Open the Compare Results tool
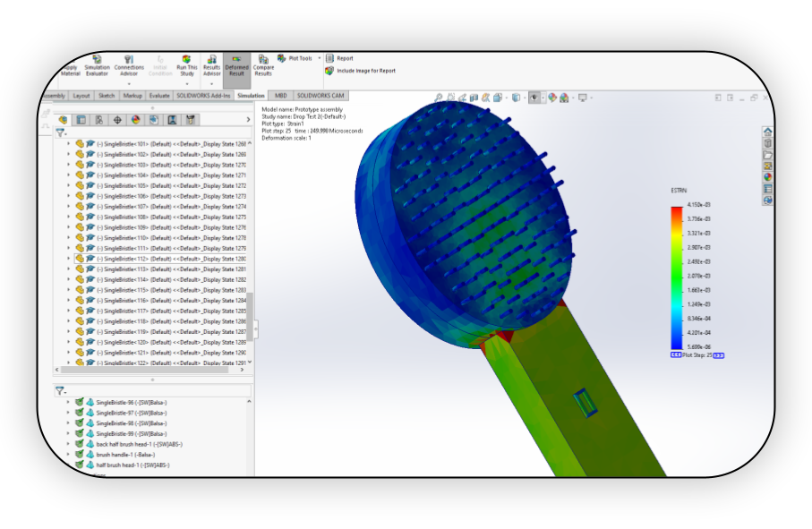This screenshot has height=529, width=812. [263, 66]
